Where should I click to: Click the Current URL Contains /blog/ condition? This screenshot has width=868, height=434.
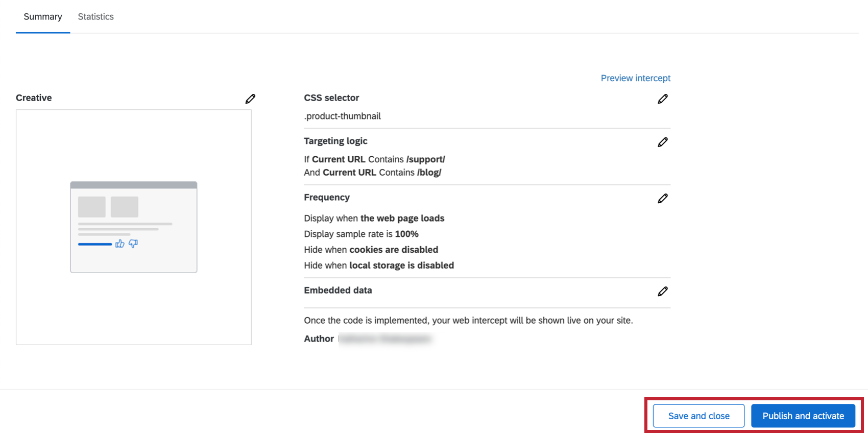pyautogui.click(x=373, y=173)
